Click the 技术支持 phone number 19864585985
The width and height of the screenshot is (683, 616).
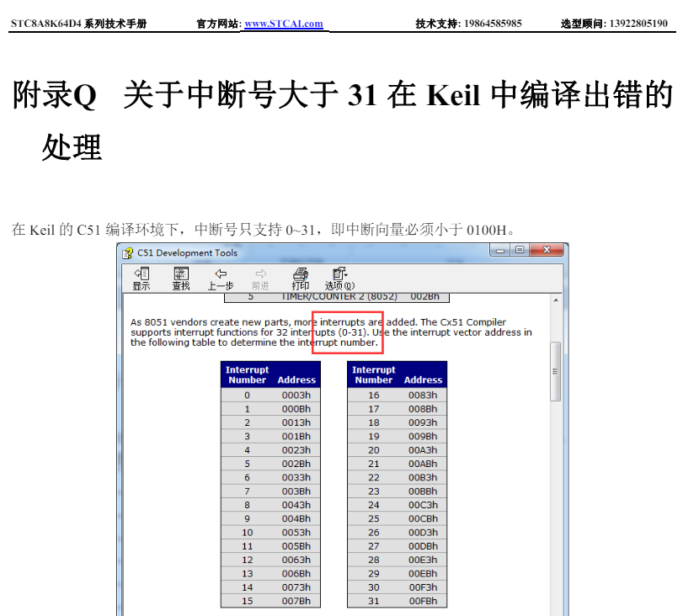(493, 24)
